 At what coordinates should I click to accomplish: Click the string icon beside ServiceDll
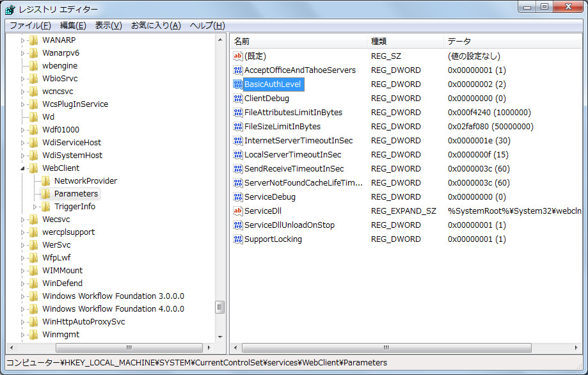click(x=238, y=211)
